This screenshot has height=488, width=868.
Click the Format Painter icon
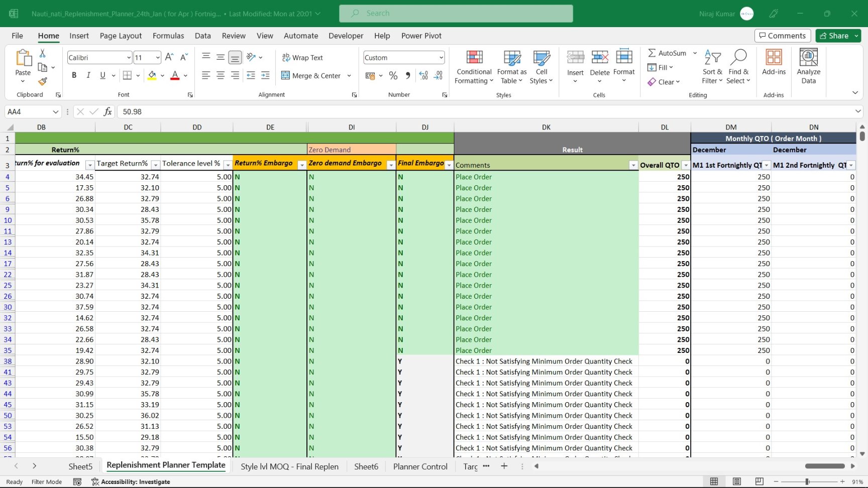click(43, 82)
